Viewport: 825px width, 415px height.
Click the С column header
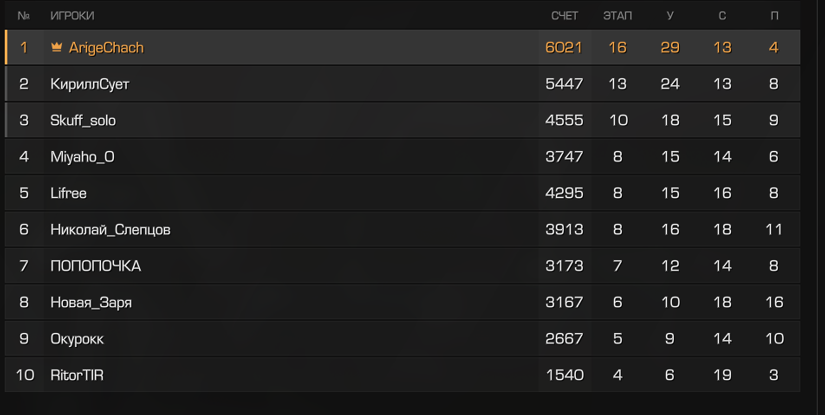(722, 16)
